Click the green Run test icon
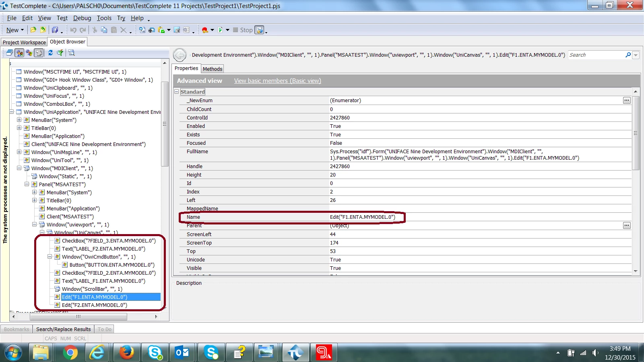 [x=220, y=30]
